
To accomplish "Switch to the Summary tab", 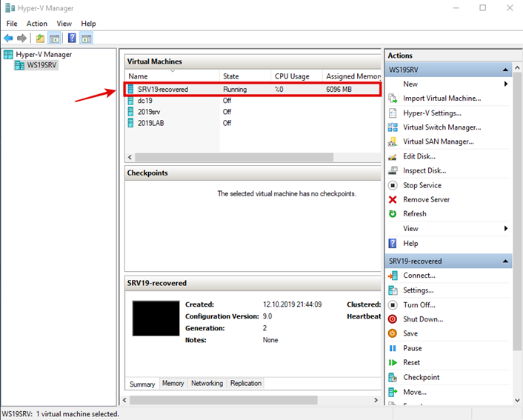I will [x=142, y=384].
